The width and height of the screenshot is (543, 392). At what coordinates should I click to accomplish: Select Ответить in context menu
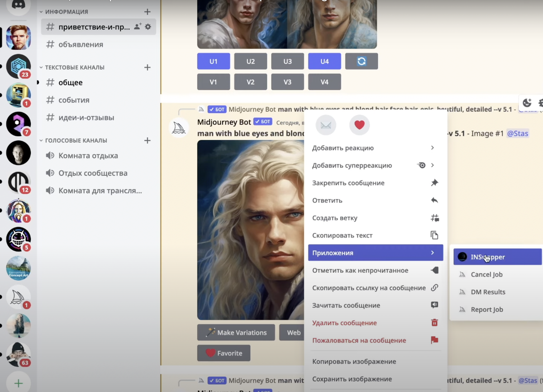point(376,201)
